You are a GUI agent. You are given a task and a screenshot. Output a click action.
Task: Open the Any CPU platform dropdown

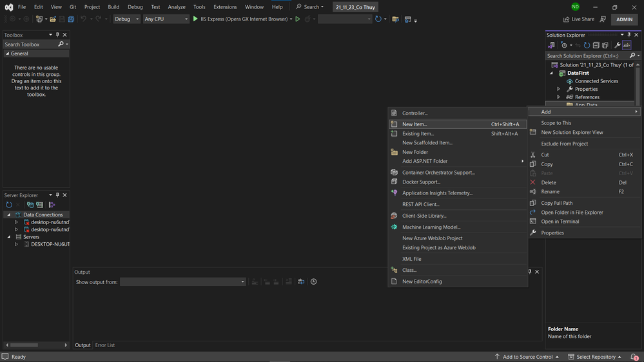click(x=166, y=19)
